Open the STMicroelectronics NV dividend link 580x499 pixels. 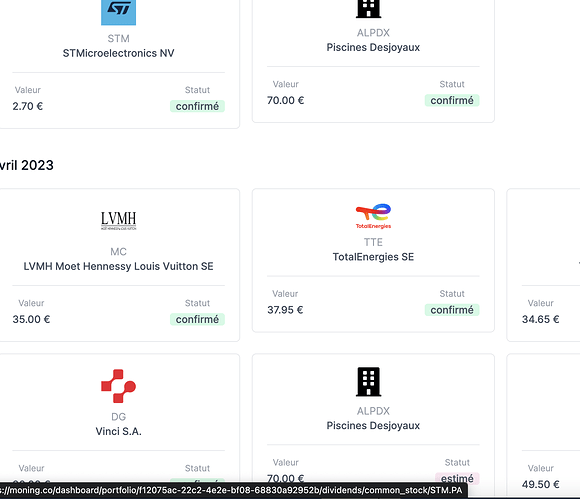point(118,53)
